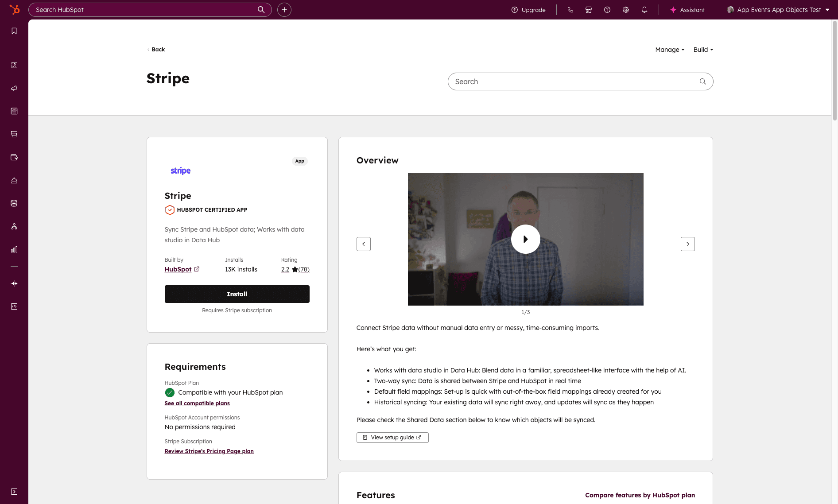The image size is (838, 504).
Task: Click the marketplace search magnifier icon
Action: (x=702, y=81)
